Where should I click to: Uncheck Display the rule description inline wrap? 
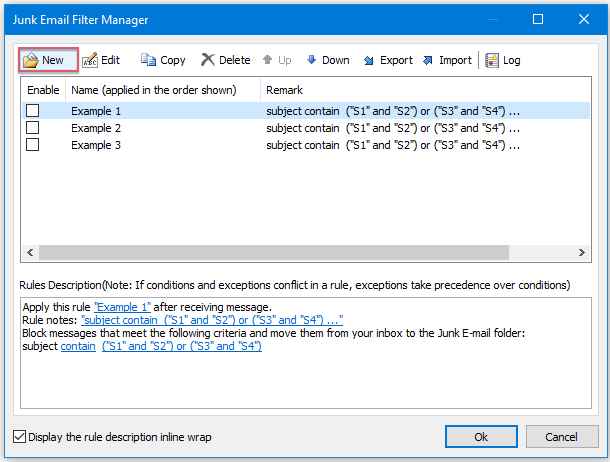click(x=19, y=436)
